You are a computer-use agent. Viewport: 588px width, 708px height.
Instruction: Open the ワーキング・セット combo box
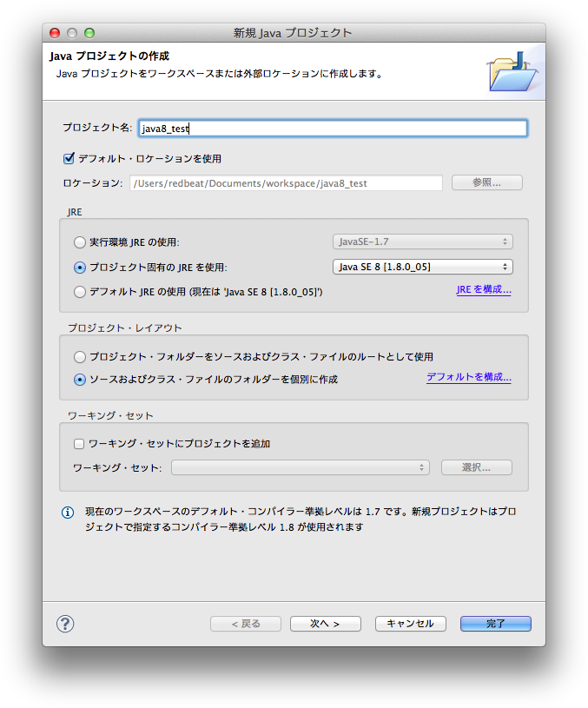(x=301, y=467)
